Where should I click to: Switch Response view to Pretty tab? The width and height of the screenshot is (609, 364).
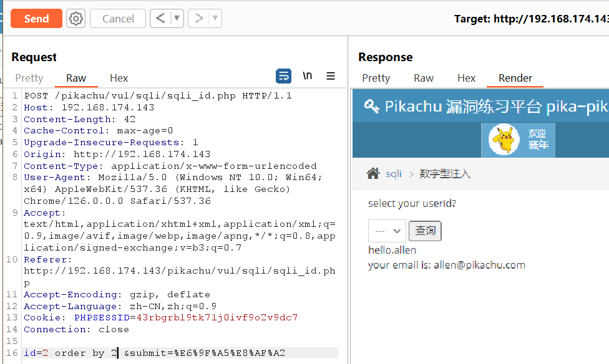coord(376,78)
